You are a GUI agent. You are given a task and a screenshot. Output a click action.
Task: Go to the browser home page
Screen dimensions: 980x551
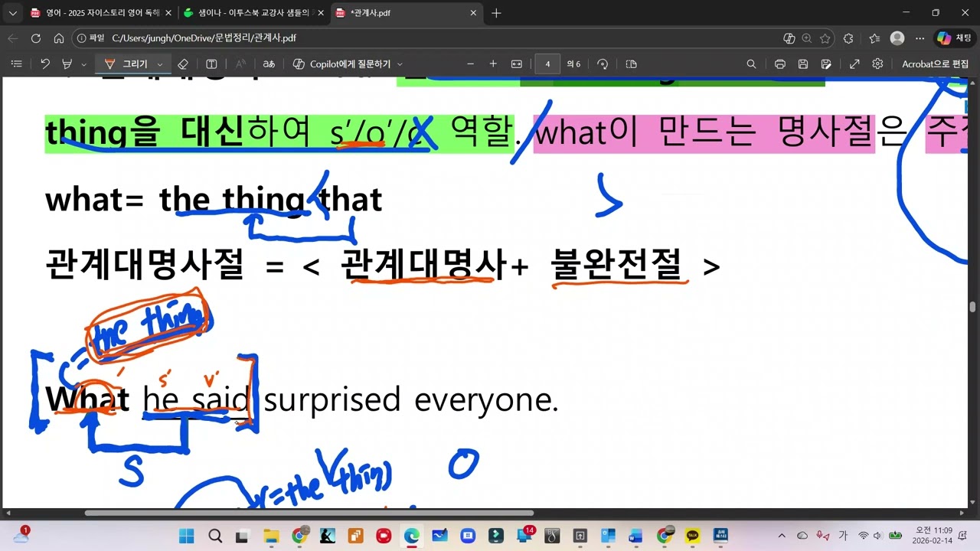click(59, 38)
